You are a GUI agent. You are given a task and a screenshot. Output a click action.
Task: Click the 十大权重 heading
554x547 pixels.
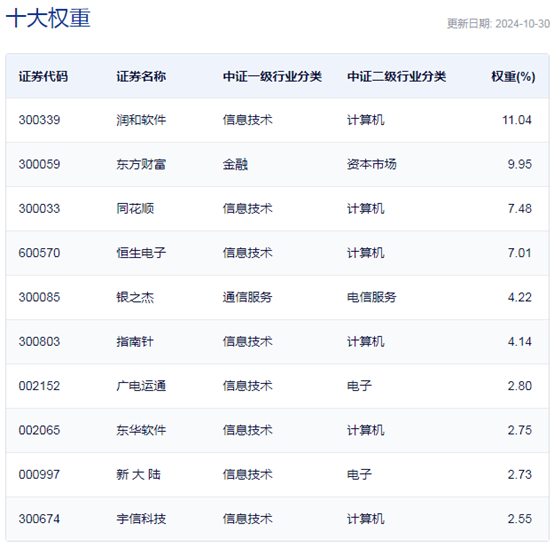[48, 18]
